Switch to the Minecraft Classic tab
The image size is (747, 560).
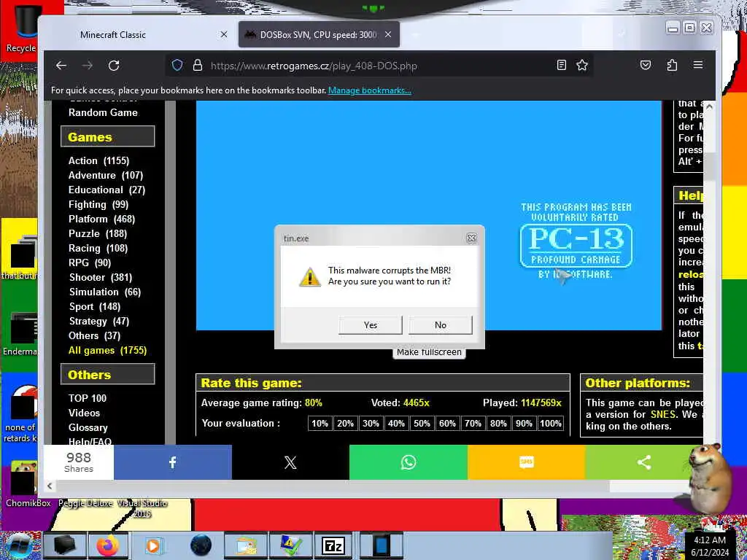pyautogui.click(x=113, y=35)
